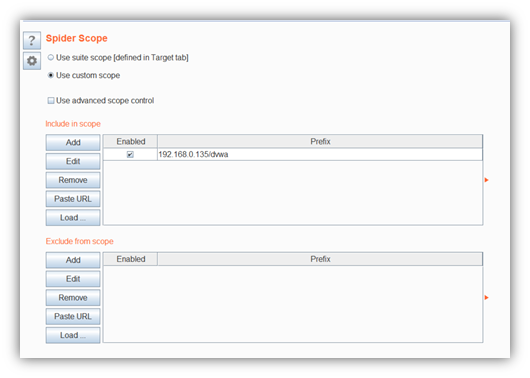This screenshot has height=378, width=530.
Task: Click Prefix column header in Include table
Action: click(320, 141)
